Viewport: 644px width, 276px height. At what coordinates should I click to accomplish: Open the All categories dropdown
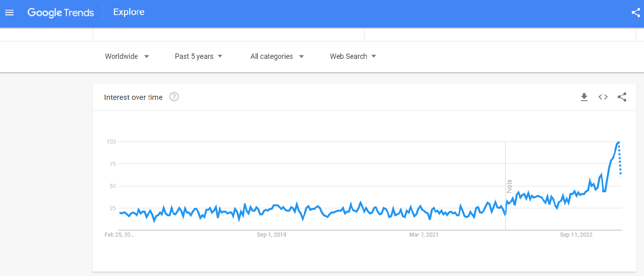pyautogui.click(x=277, y=56)
